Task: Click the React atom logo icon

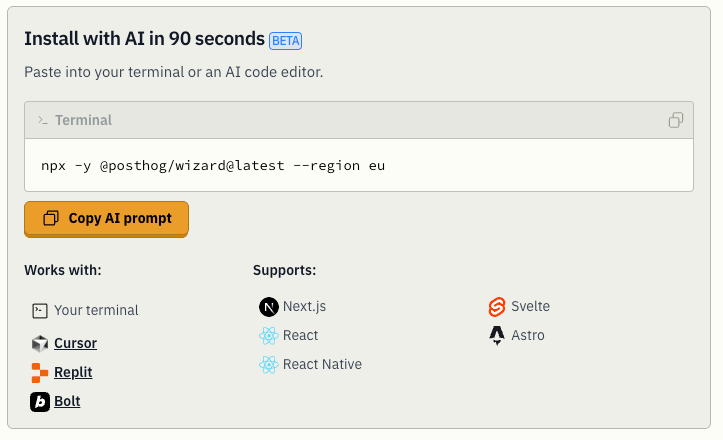Action: click(268, 335)
